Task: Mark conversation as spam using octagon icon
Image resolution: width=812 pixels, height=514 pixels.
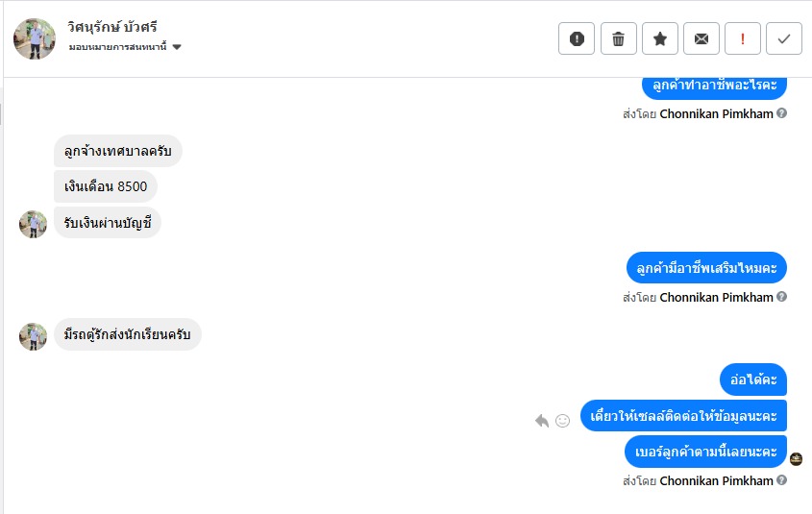Action: (x=577, y=38)
